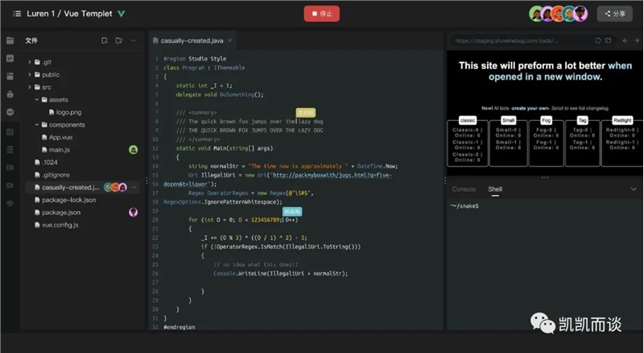Click the avatar next to package.json

click(133, 212)
